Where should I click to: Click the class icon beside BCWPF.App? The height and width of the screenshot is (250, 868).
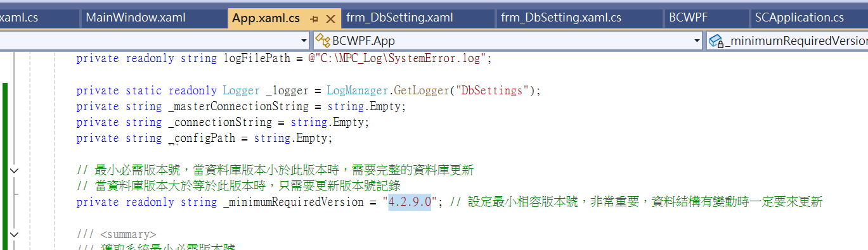tap(322, 41)
